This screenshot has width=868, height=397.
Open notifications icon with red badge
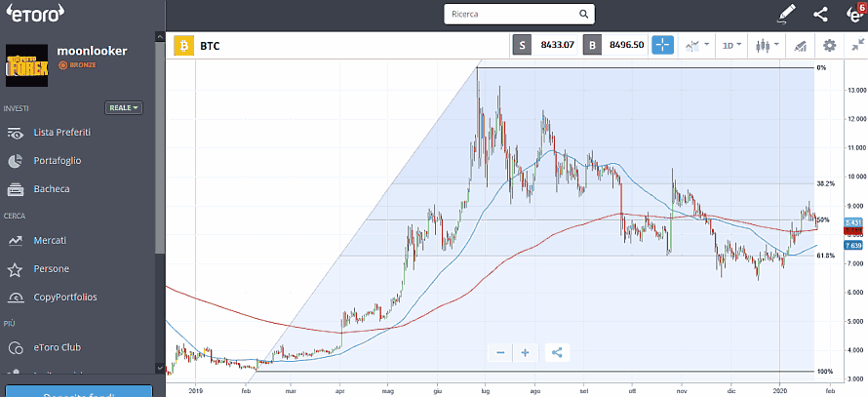coord(855,14)
